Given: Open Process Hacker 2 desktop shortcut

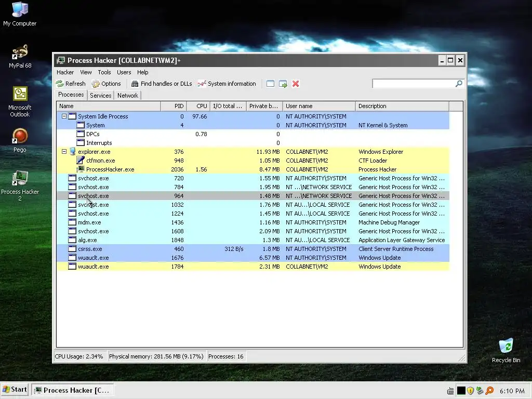Looking at the screenshot, I should (x=20, y=186).
